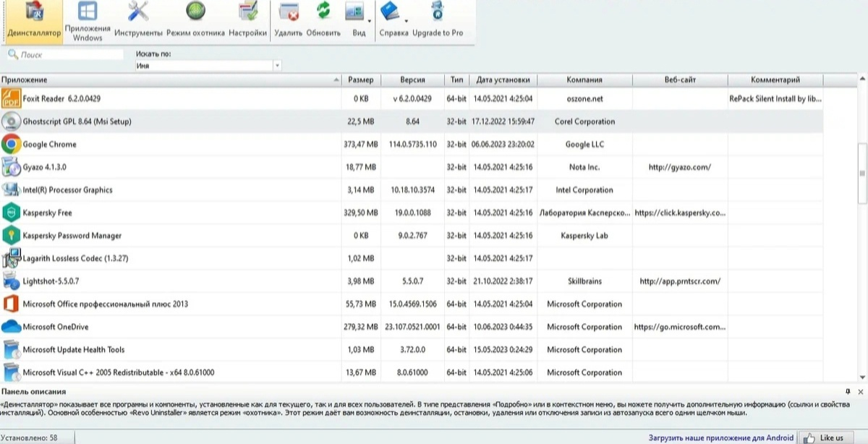Viewport: 868px width, 444px height.
Task: Click the https://click.kaspersky.co... website cell
Action: click(680, 213)
